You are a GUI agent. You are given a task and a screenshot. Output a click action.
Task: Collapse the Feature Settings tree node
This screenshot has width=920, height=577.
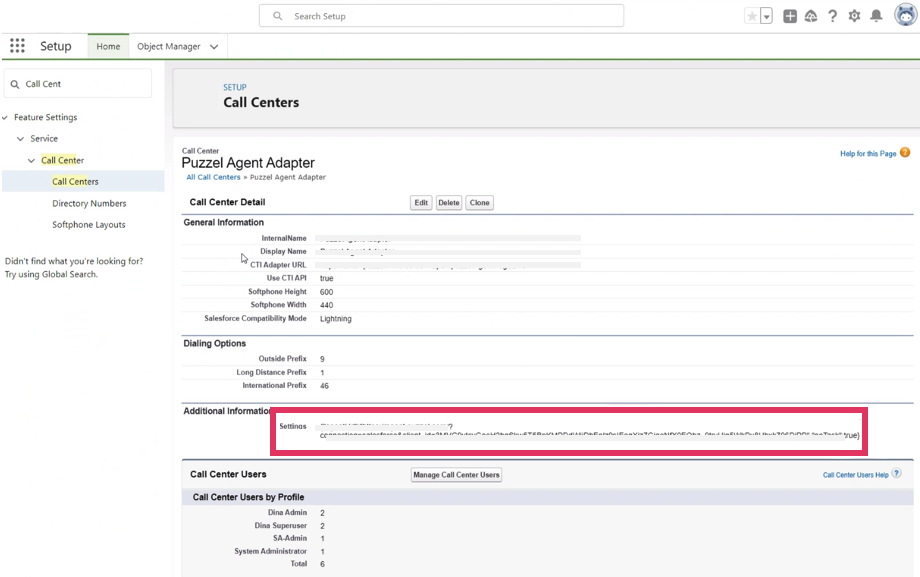(x=5, y=118)
